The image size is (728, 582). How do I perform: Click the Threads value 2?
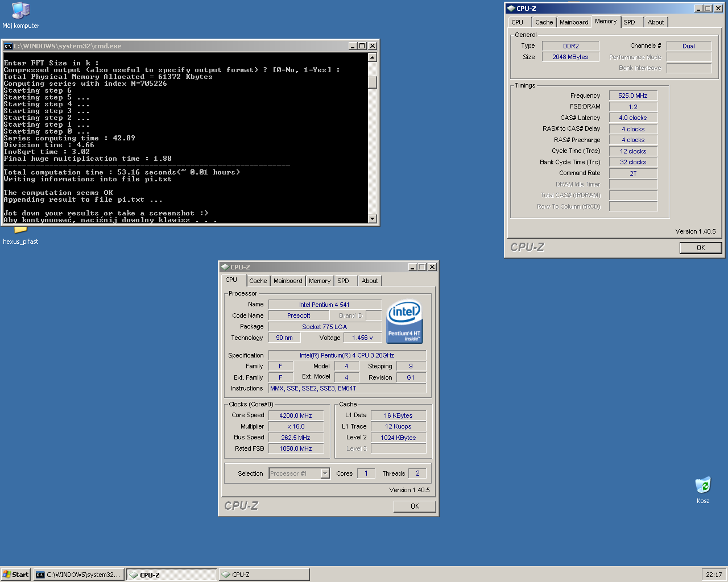(417, 473)
